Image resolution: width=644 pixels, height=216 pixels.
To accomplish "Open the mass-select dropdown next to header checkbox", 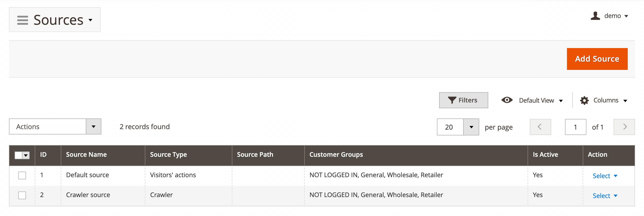I will point(26,155).
